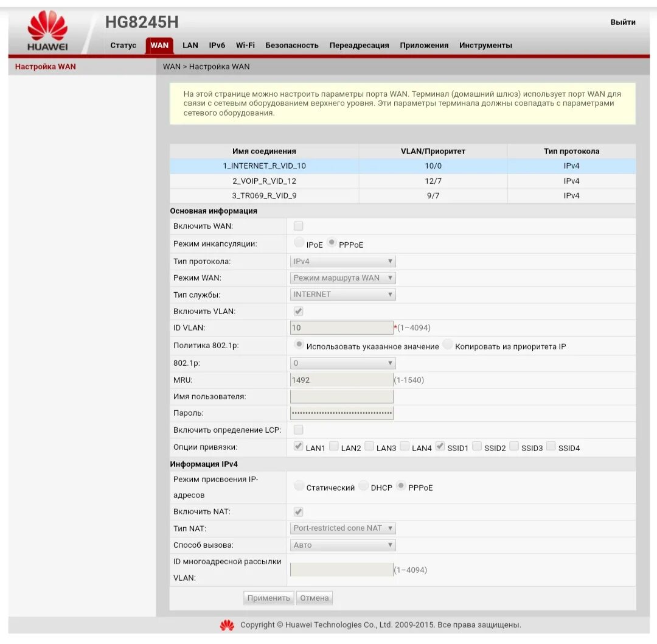Open the Переадресация tab
This screenshot has height=644, width=657.
(x=359, y=45)
